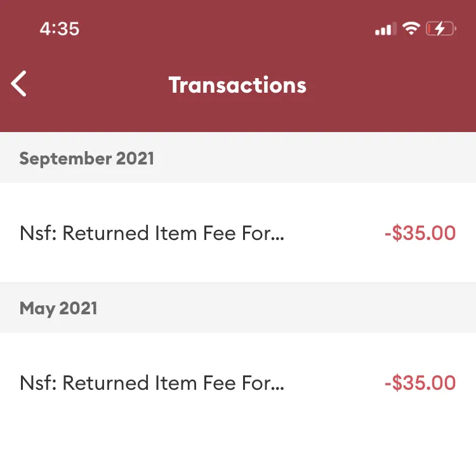Tap the word Nsf in May's transaction

click(x=37, y=383)
